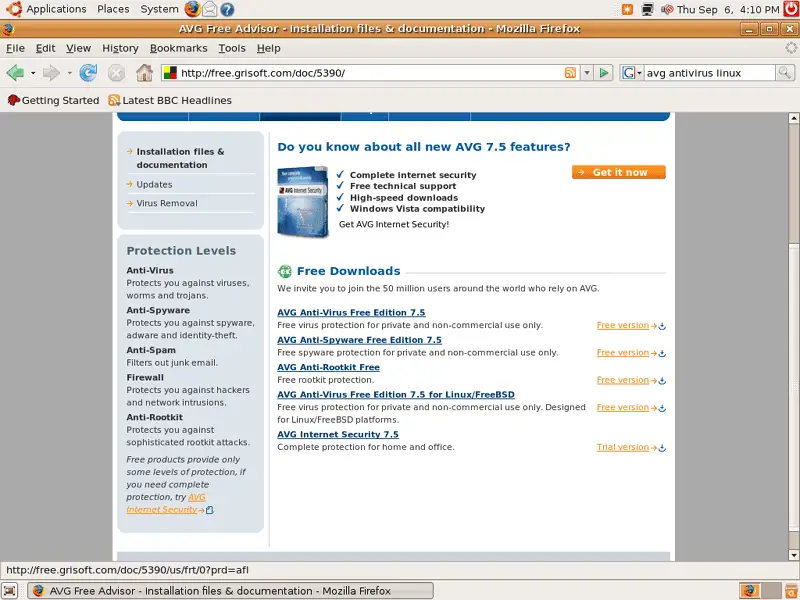Click the greyed-out Stop loading button

116,73
